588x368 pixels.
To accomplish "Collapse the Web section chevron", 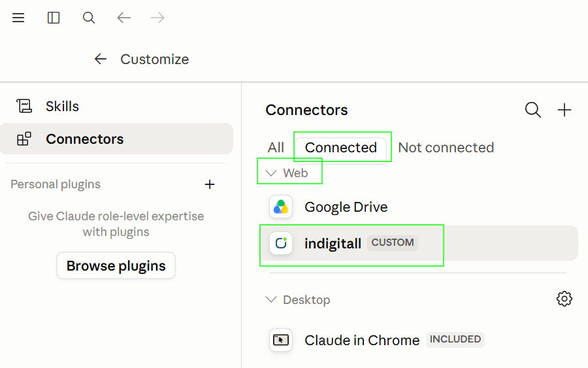I will pos(270,173).
